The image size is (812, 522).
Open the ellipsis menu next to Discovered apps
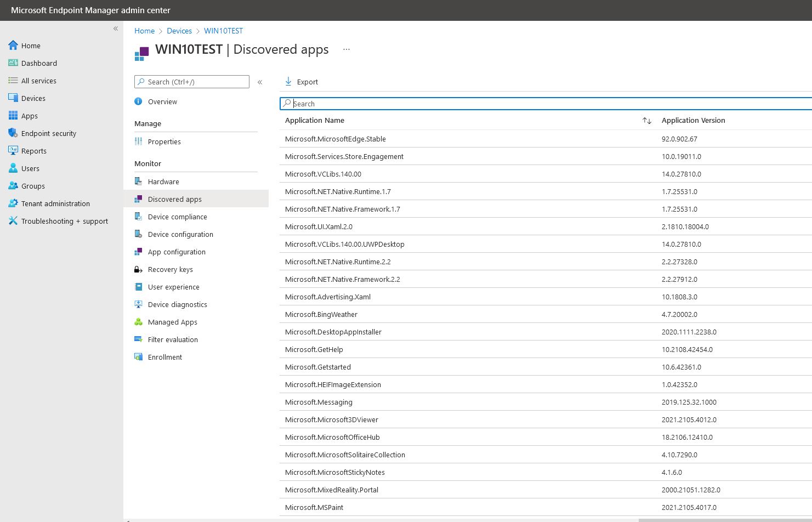pos(346,49)
